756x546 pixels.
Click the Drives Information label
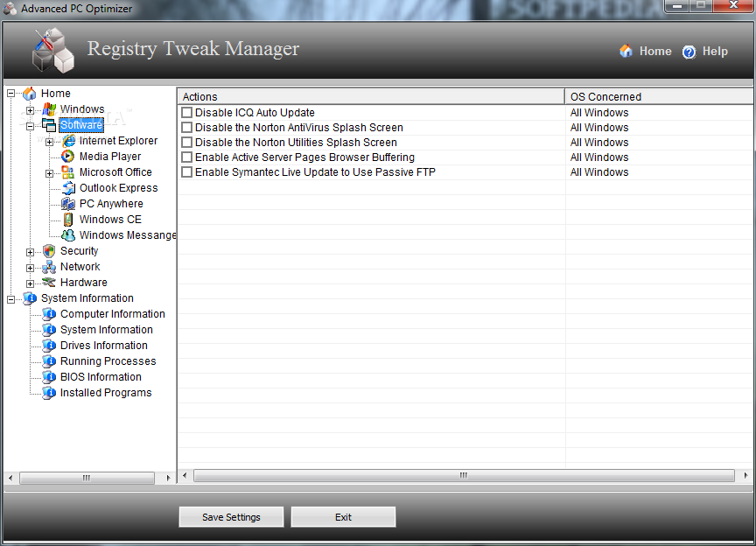tap(103, 346)
